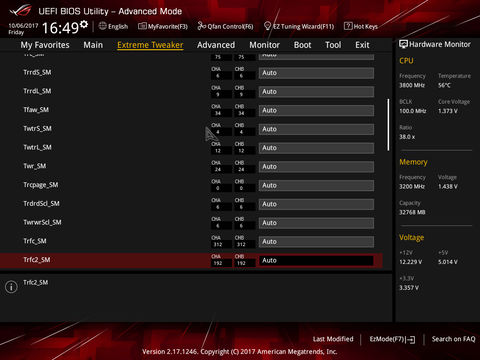The width and height of the screenshot is (480, 360).
Task: Select the Trcpage_SM row label
Action: tap(41, 185)
